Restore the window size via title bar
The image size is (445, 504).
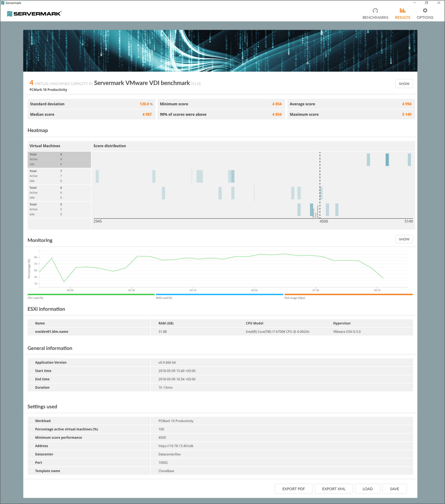tap(426, 3)
